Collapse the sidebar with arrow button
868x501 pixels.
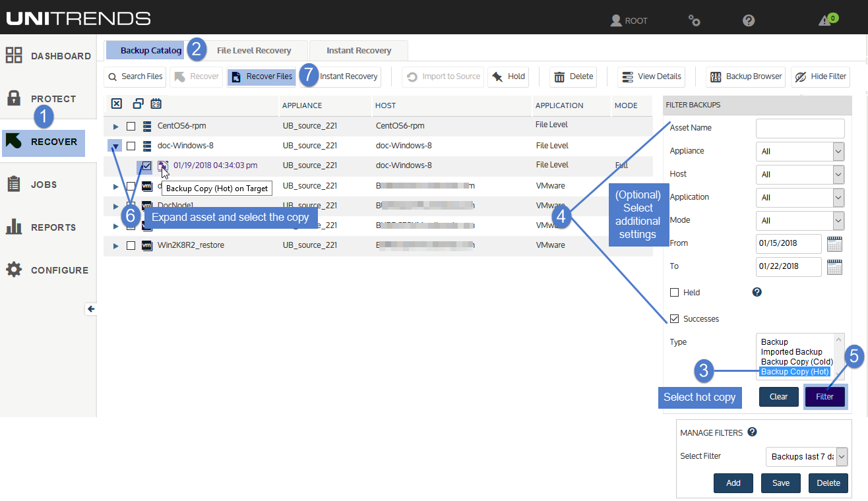(x=91, y=309)
